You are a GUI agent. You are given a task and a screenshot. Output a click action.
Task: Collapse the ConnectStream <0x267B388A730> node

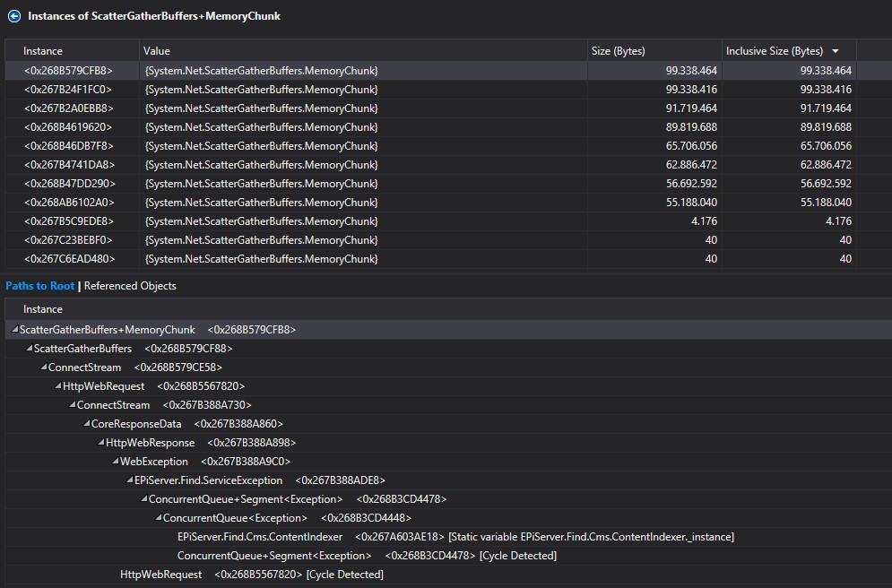(x=73, y=404)
